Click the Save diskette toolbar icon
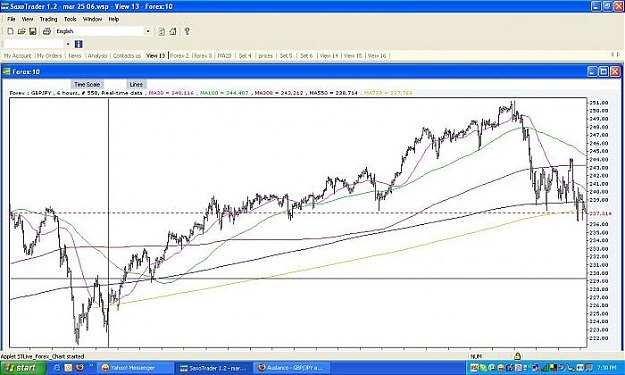This screenshot has width=625, height=375. coord(33,31)
